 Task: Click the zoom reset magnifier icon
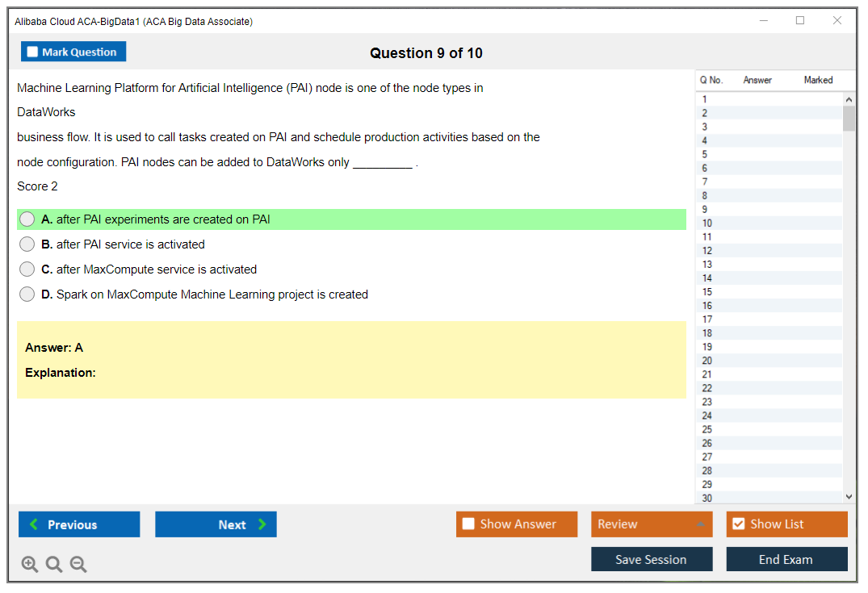tap(54, 565)
